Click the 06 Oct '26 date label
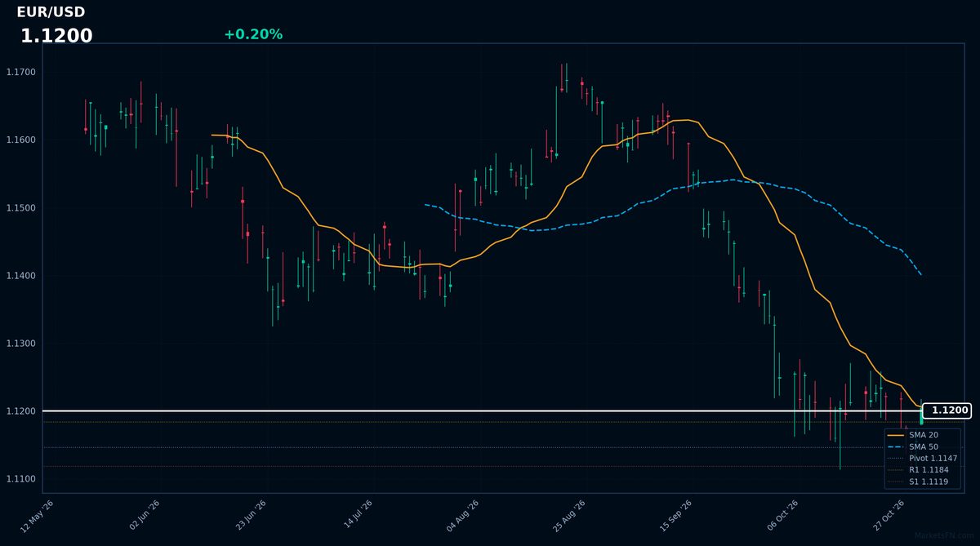This screenshot has width=980, height=546. pyautogui.click(x=783, y=516)
